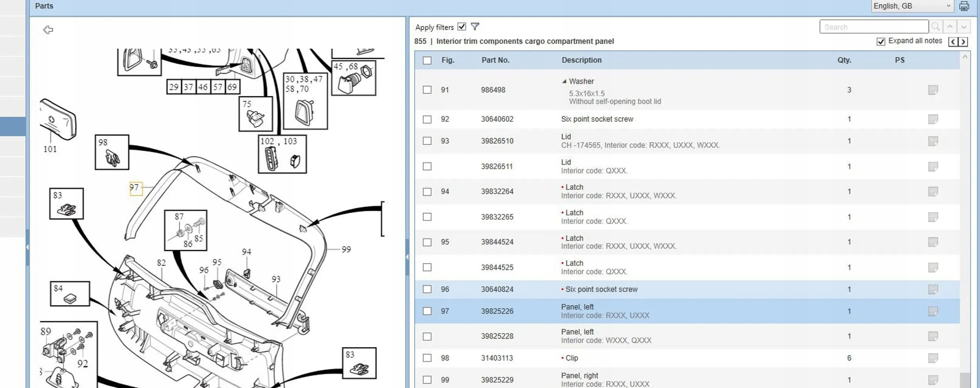Open note icon for part 39825228

click(x=933, y=336)
